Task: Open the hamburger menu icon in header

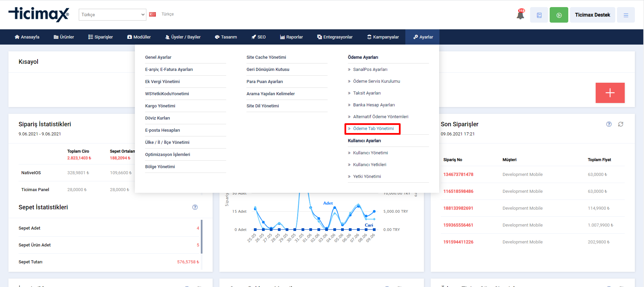Action: pos(626,15)
